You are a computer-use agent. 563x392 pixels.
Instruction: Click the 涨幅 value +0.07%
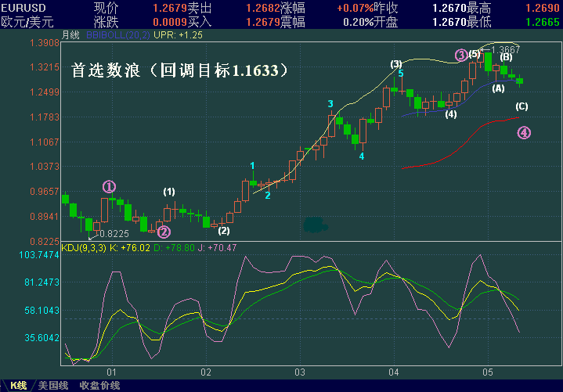(x=355, y=8)
